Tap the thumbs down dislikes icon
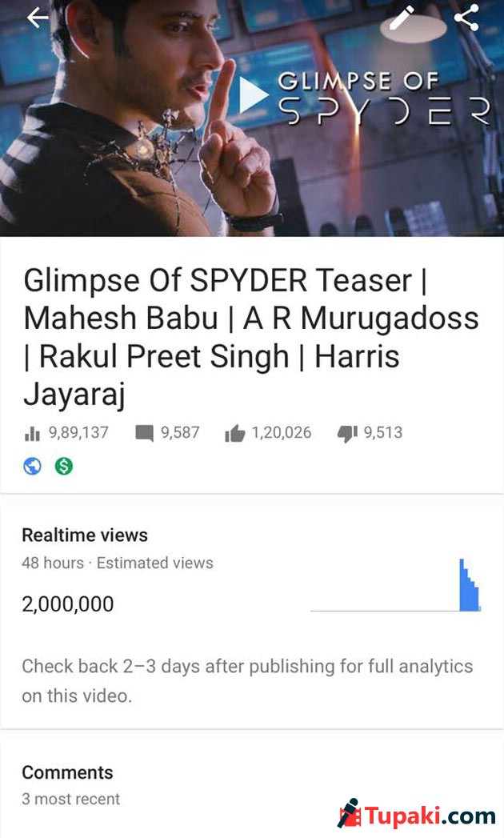Image resolution: width=504 pixels, height=838 pixels. pyautogui.click(x=347, y=434)
